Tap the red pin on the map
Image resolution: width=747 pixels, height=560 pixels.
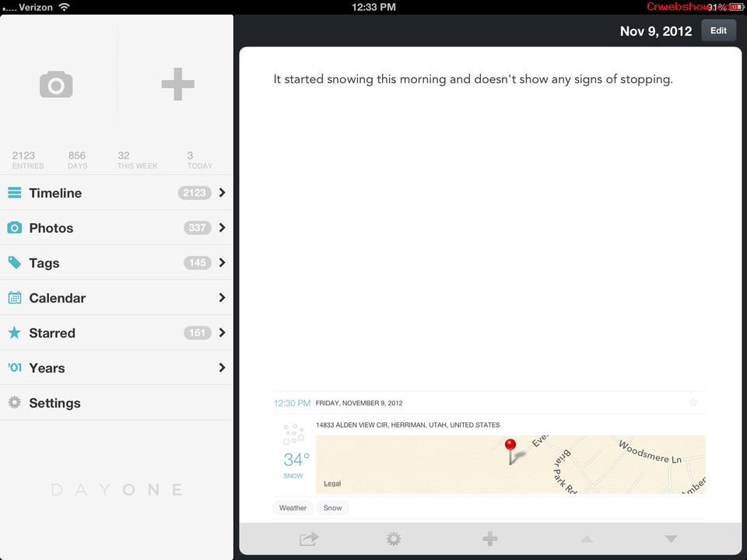click(510, 446)
